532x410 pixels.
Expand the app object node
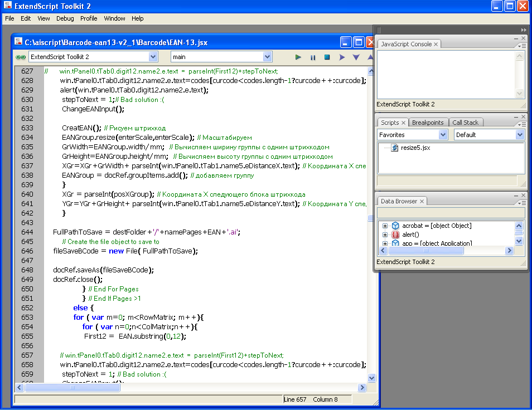[385, 243]
